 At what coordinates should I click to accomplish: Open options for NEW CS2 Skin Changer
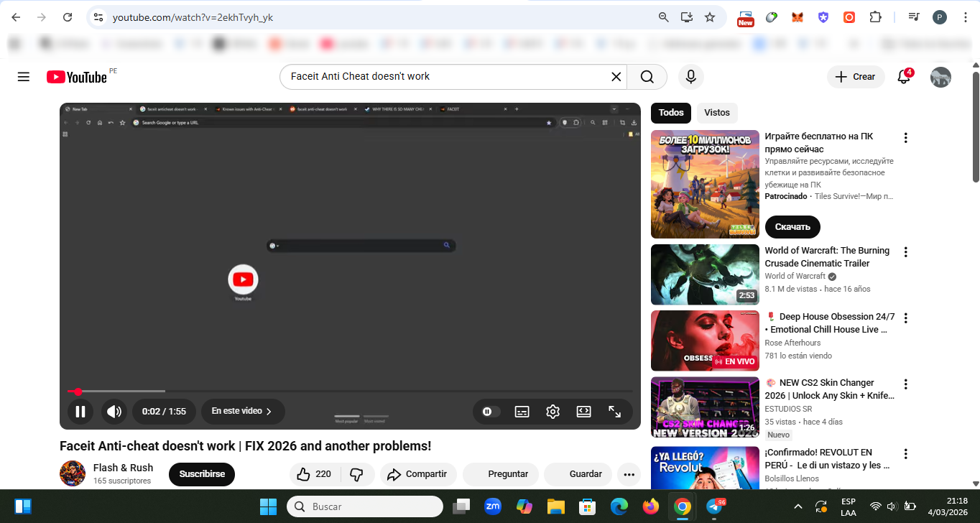(906, 384)
